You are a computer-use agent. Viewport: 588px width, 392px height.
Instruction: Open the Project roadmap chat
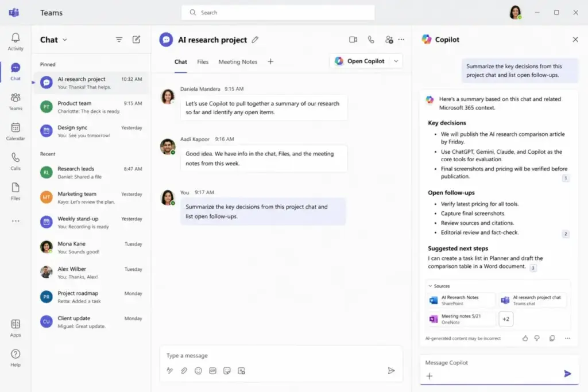point(91,297)
